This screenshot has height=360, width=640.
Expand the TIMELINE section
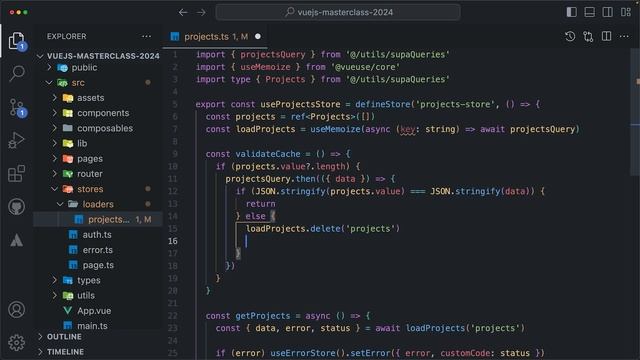click(x=98, y=352)
